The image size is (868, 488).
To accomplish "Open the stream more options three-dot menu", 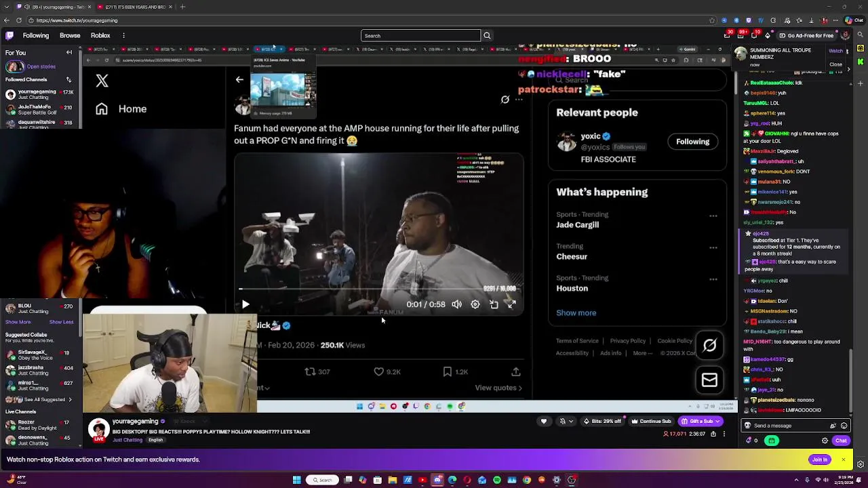I will click(724, 434).
